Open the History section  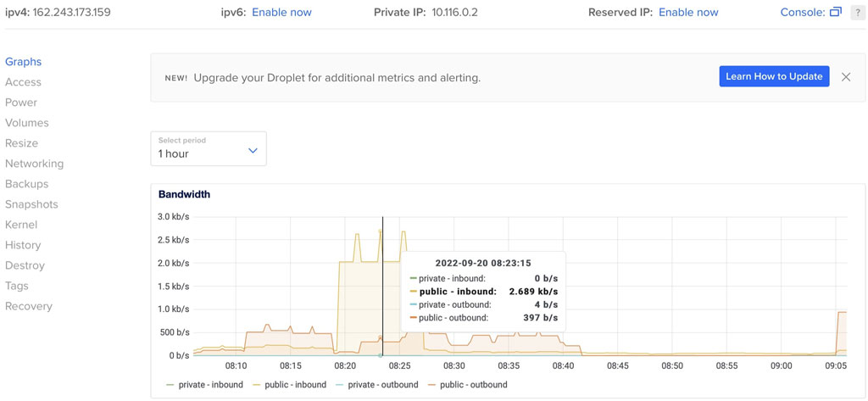tap(23, 245)
